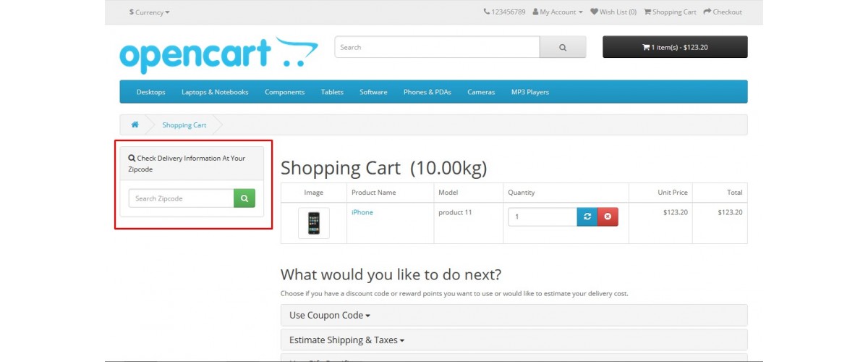This screenshot has height=362, width=868.
Task: Go to Checkout from top bar
Action: tap(723, 12)
